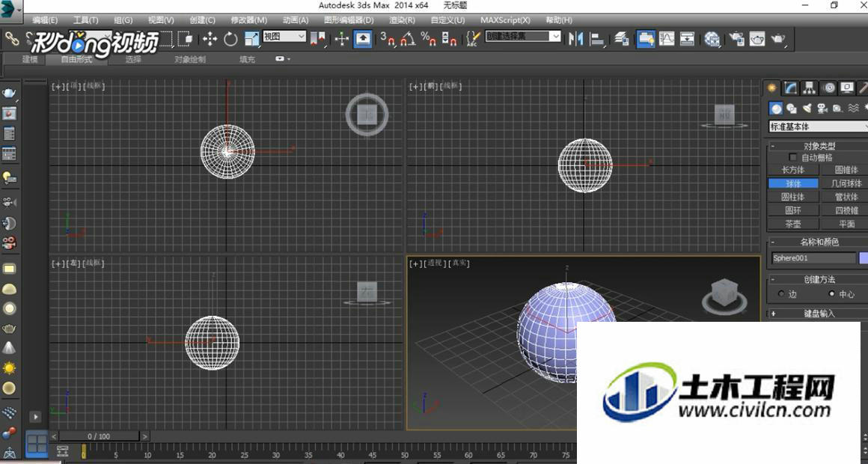
Task: Click the Window/Crossing selection icon
Action: pos(186,39)
